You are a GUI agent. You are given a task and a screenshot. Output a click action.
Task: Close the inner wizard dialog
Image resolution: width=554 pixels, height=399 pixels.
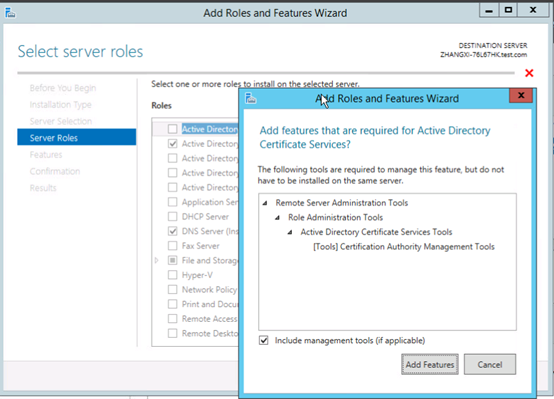point(521,95)
